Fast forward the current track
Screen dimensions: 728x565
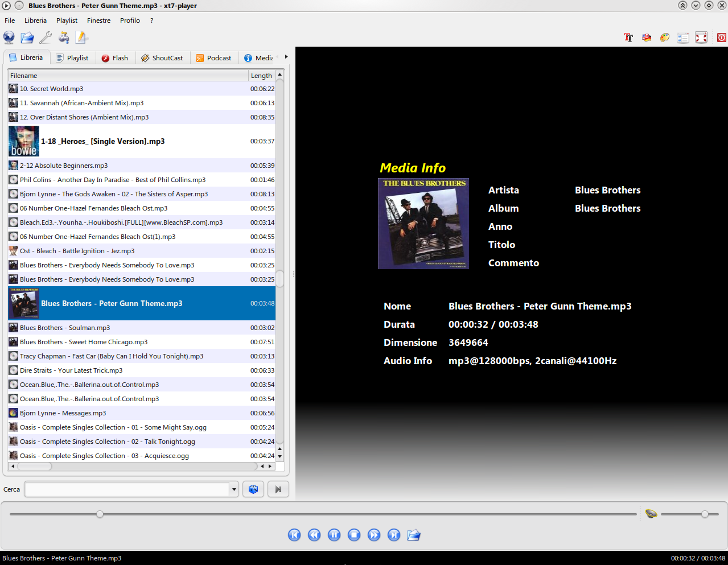(374, 535)
